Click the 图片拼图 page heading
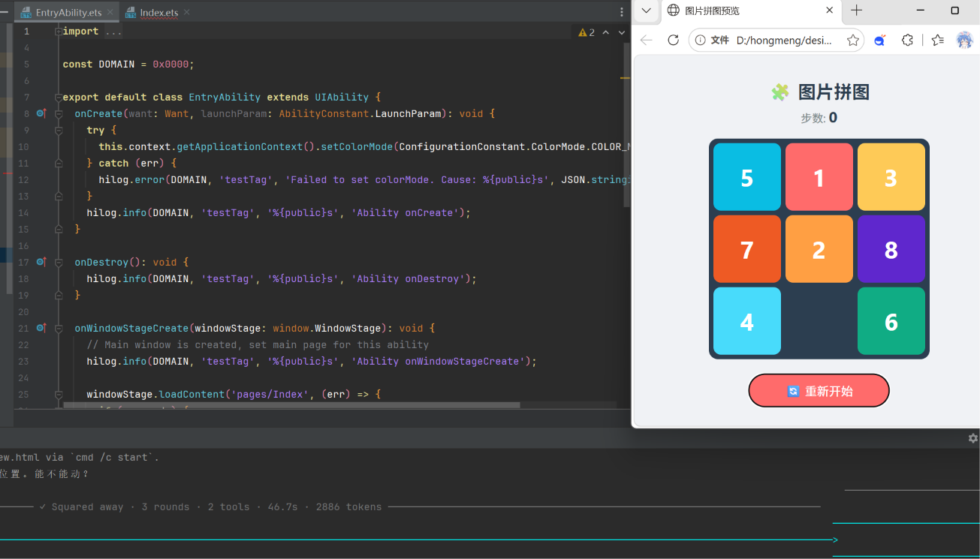 [819, 92]
